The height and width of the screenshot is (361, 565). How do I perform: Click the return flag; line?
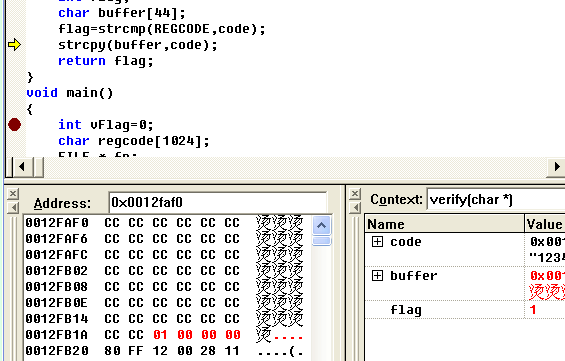[106, 61]
